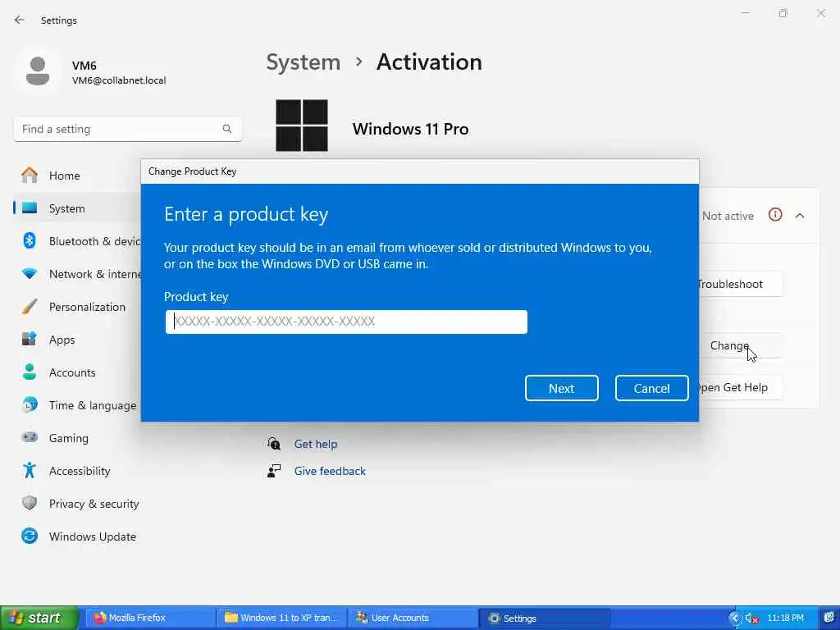Click the volume muted tray icon
The height and width of the screenshot is (630, 840).
pos(751,619)
